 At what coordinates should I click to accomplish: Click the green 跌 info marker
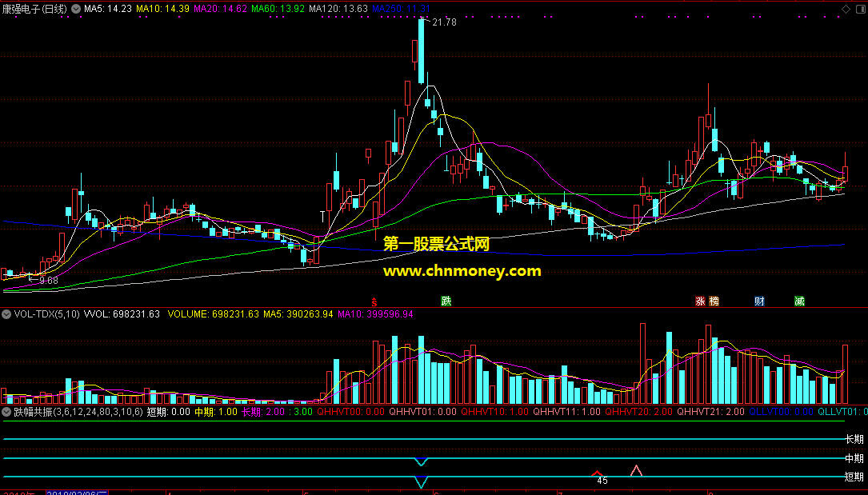pyautogui.click(x=446, y=301)
